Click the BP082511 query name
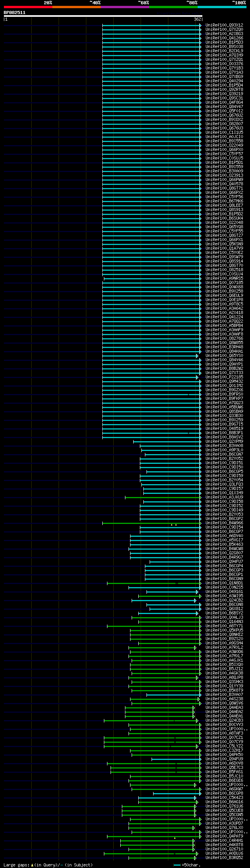This screenshot has height=868, width=250. coord(14,12)
